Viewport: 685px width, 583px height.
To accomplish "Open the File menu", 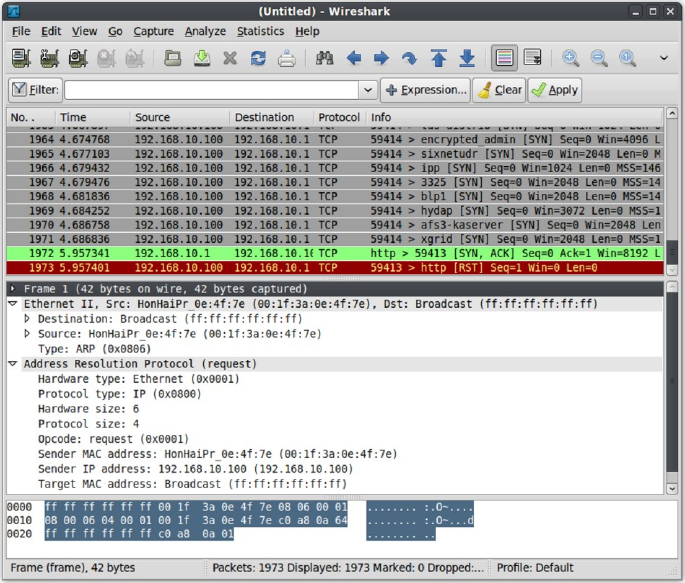I will (21, 31).
